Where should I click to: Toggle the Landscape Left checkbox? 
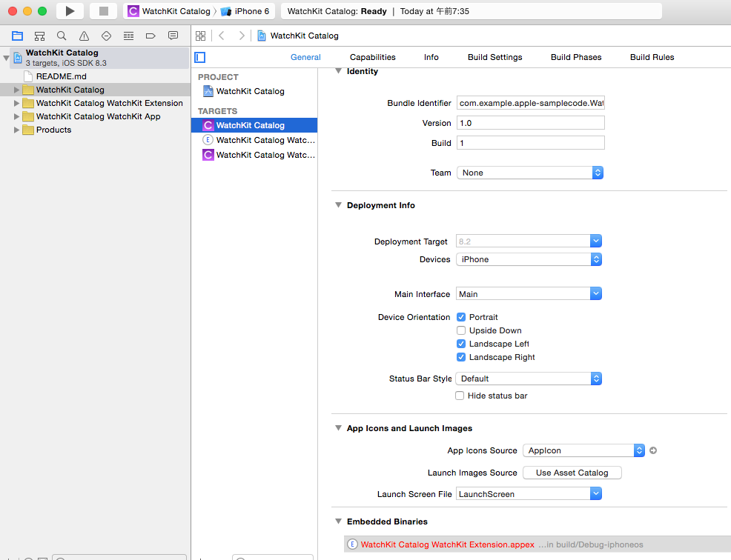(x=461, y=344)
